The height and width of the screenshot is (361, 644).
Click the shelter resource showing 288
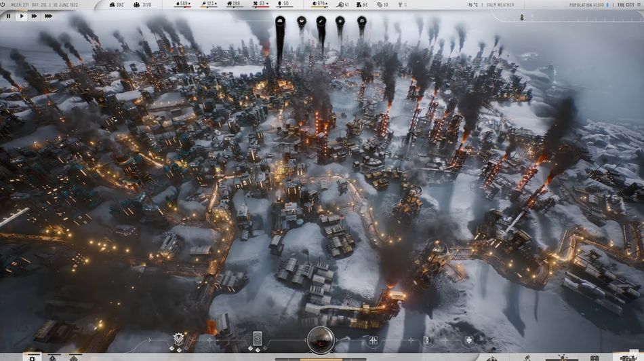point(232,5)
